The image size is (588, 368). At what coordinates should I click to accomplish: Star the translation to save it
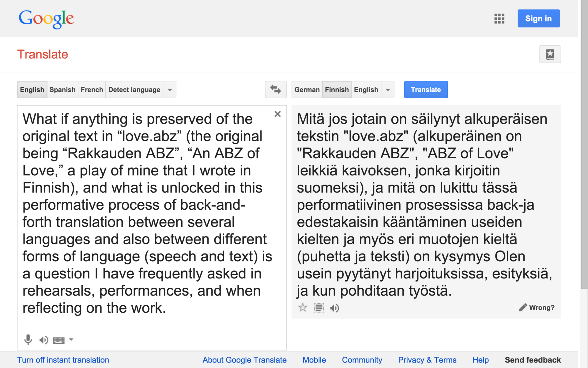[303, 308]
